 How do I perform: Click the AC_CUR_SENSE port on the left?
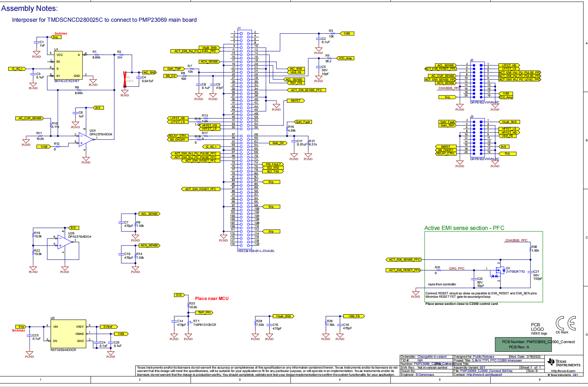click(x=30, y=118)
